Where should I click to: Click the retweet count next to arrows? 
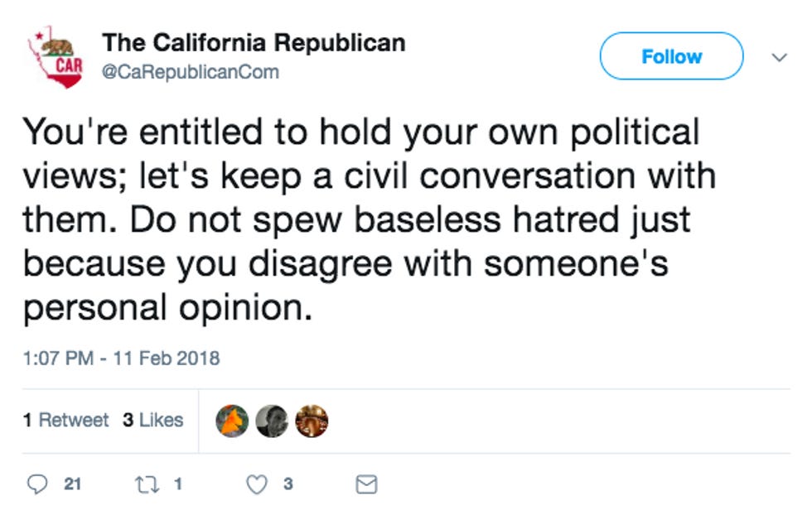click(x=178, y=484)
